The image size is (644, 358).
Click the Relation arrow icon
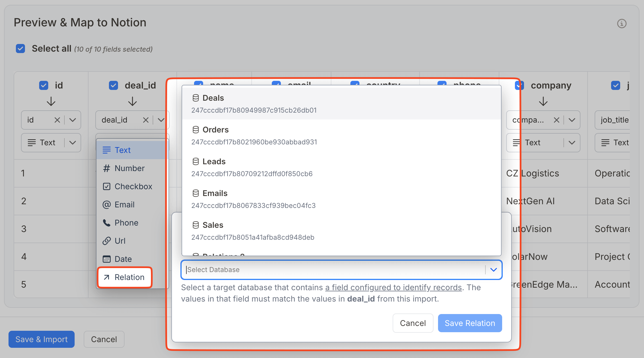[x=107, y=277]
